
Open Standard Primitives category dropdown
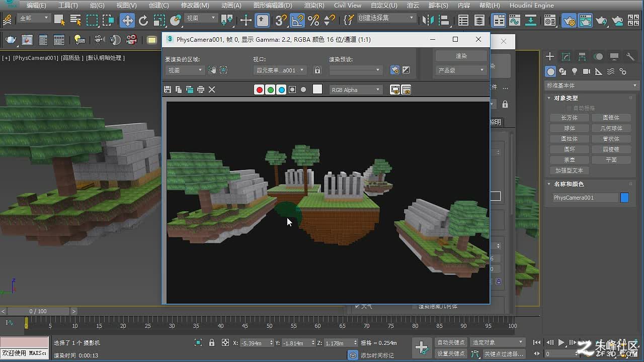(592, 85)
